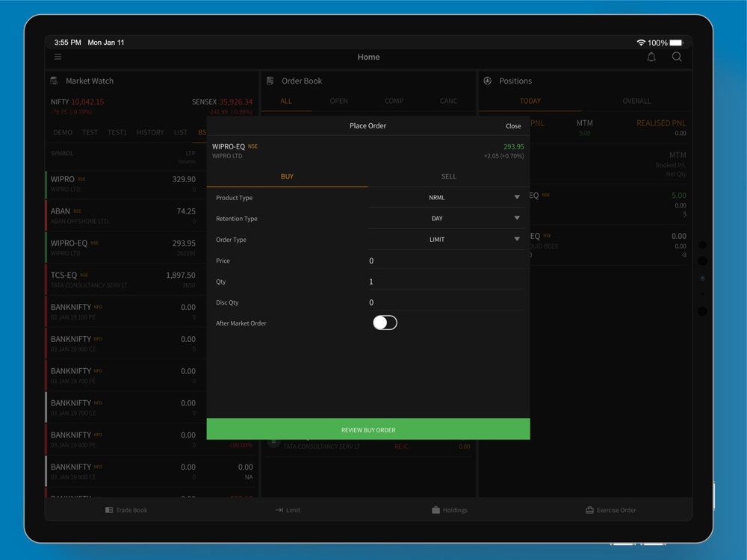Click REVIEW BUY ORDER button
This screenshot has width=747, height=560.
pyautogui.click(x=368, y=429)
